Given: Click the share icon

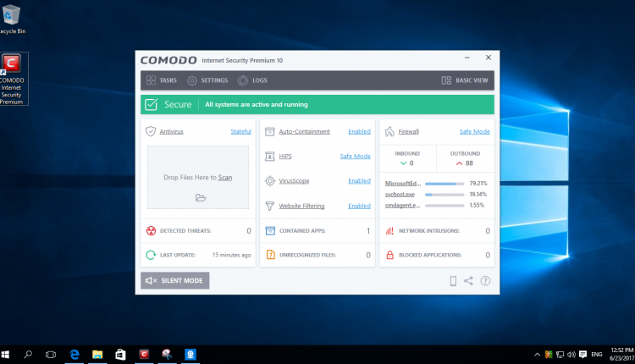Looking at the screenshot, I should click(468, 281).
